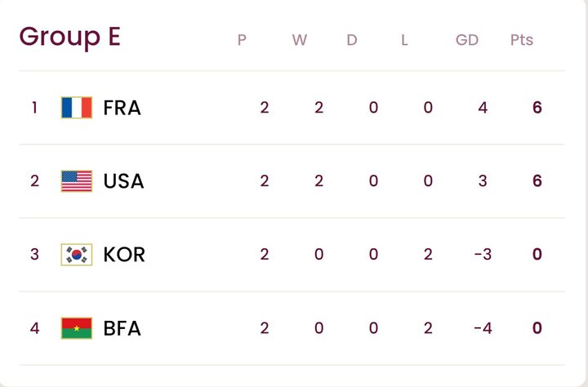
Task: Select the KOR team name
Action: coord(124,255)
